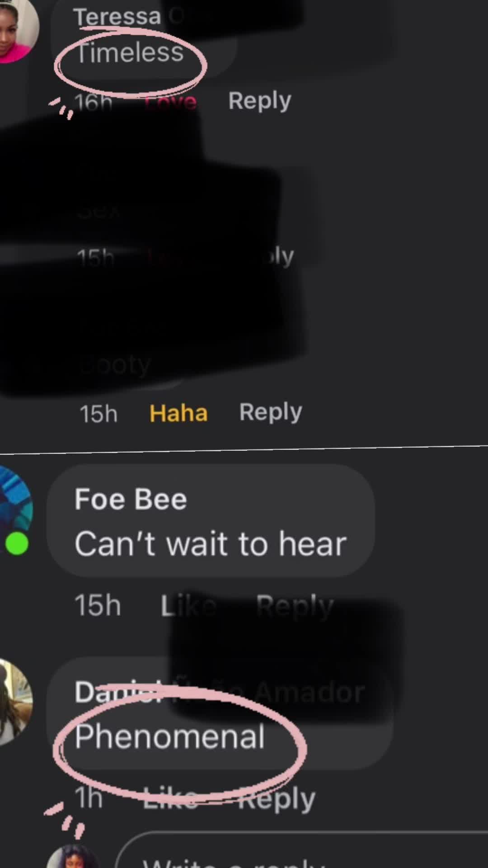The height and width of the screenshot is (868, 488).
Task: Tap the 16h timestamp on Teressa's comment
Action: tap(94, 102)
